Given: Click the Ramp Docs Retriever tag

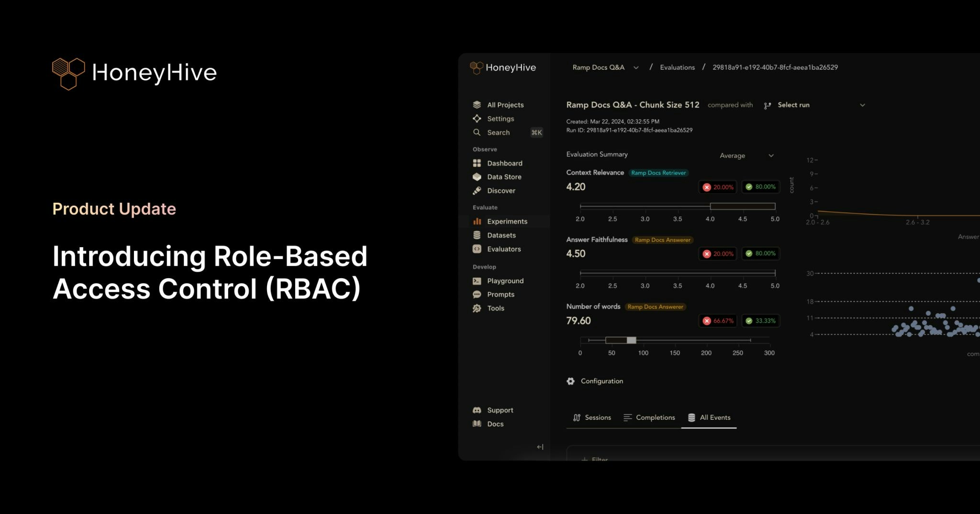Looking at the screenshot, I should coord(658,173).
